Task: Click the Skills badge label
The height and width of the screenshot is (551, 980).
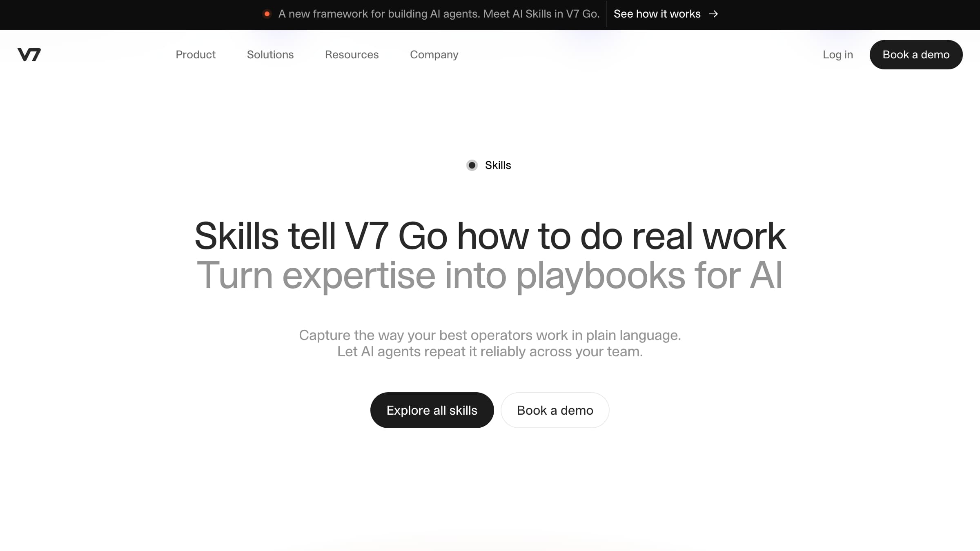Action: [x=498, y=165]
